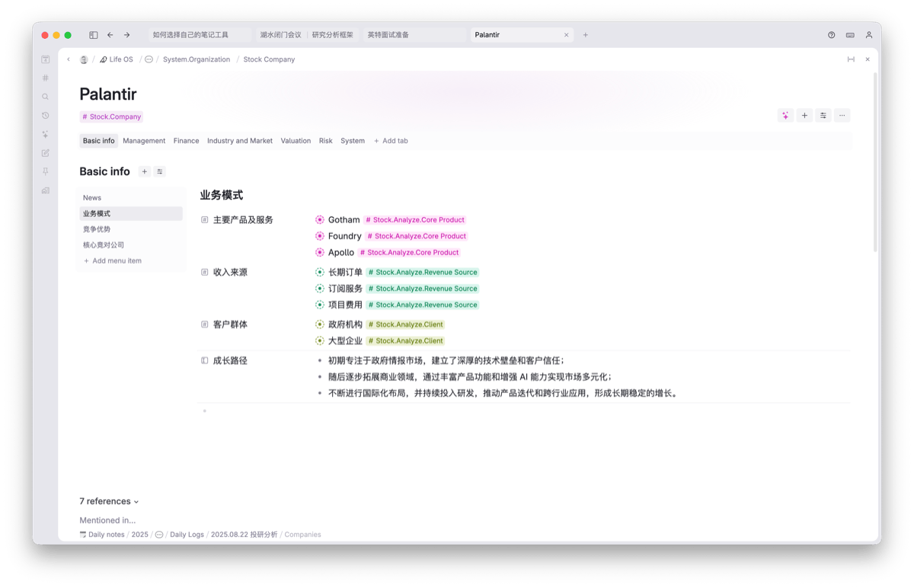Toggle the left sidebar panel icon
Screen dimensions: 914x588
tap(94, 35)
